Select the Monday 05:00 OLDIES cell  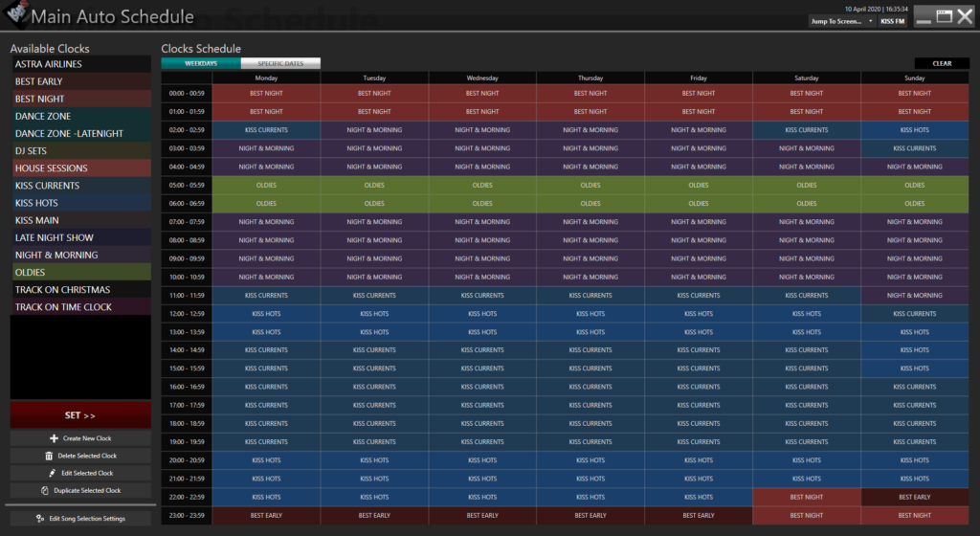(266, 185)
